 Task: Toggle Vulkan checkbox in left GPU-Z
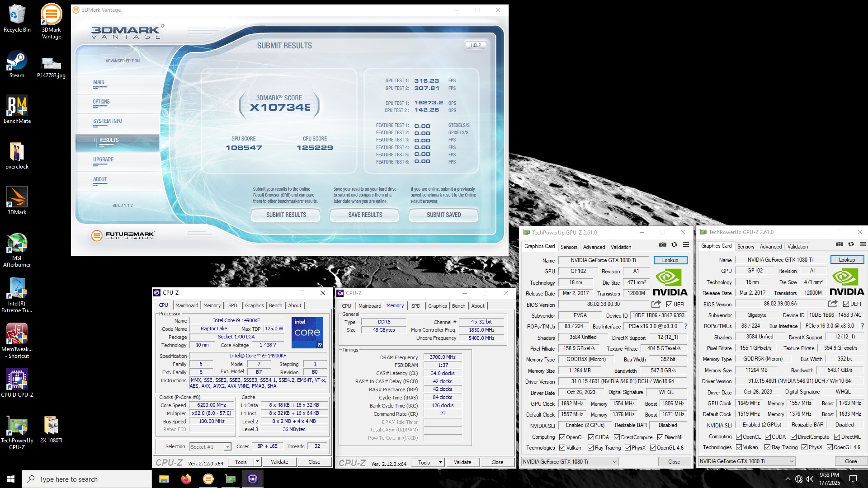pos(562,448)
